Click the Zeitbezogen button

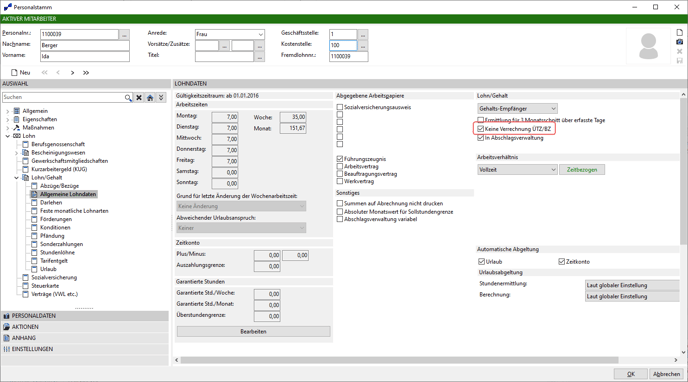pyautogui.click(x=582, y=170)
